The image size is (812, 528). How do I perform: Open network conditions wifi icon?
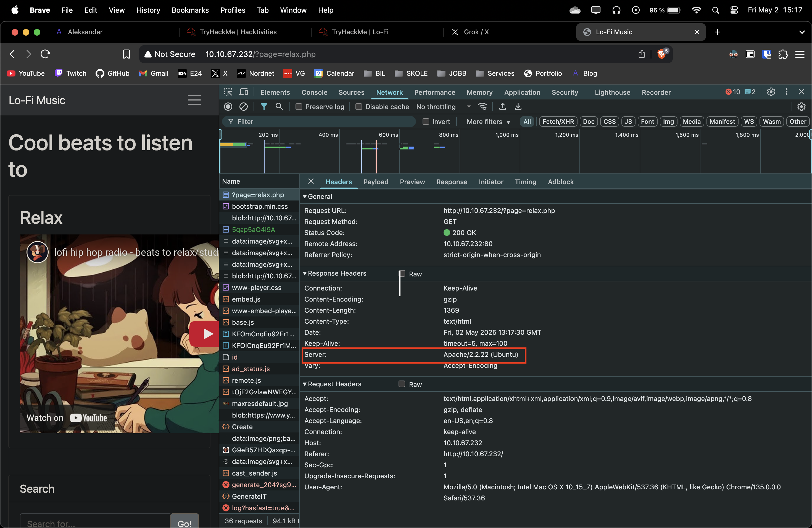(483, 107)
